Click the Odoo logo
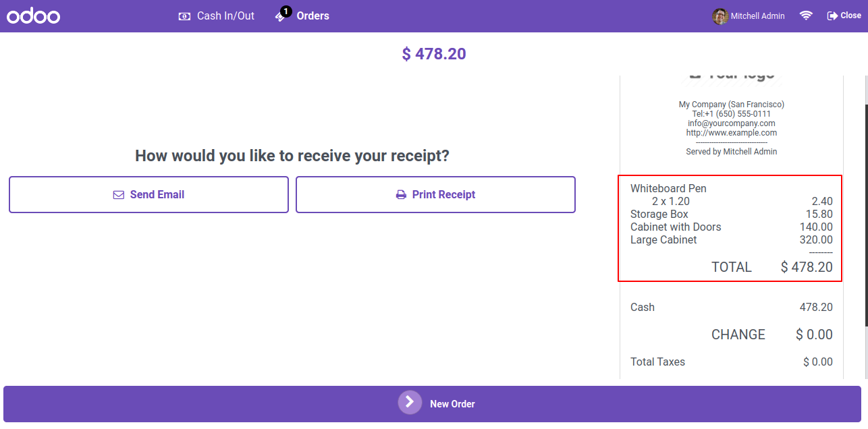The image size is (868, 429). point(34,16)
